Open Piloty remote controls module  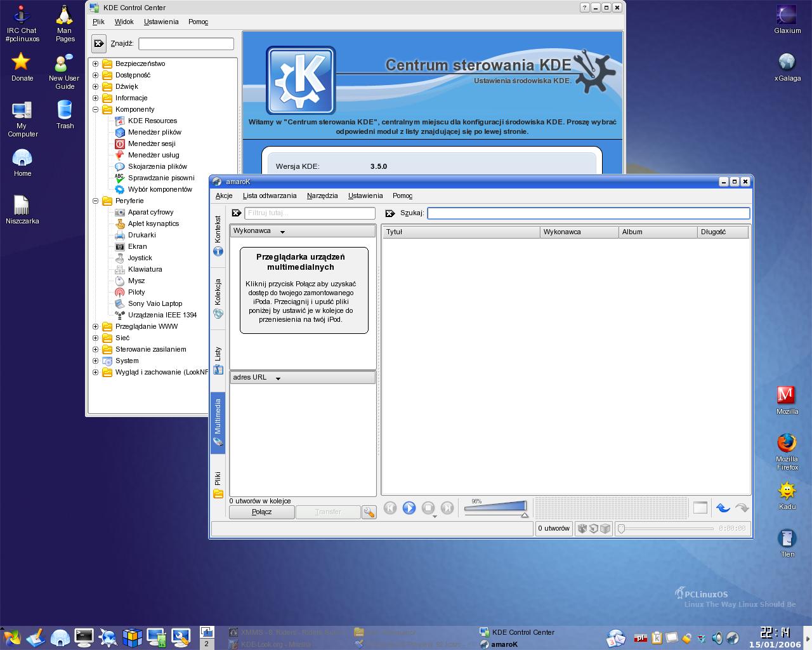[x=136, y=292]
